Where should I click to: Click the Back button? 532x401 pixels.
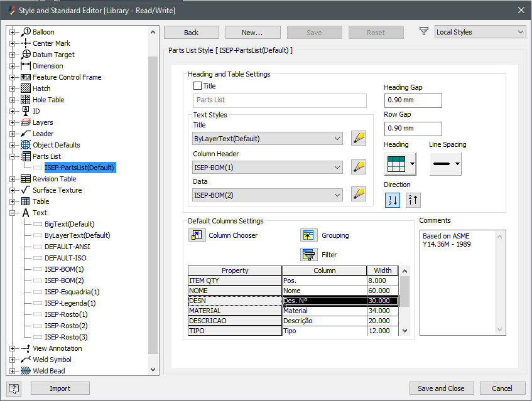192,33
